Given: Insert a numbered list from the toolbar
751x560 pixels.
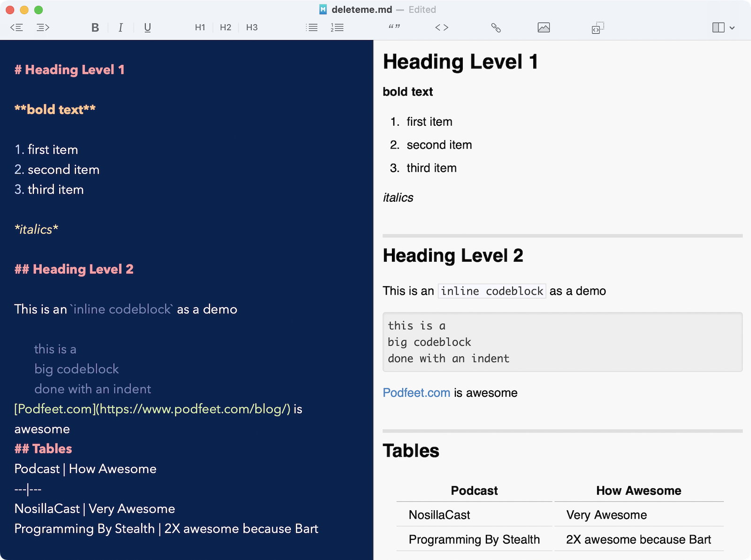Looking at the screenshot, I should (x=337, y=28).
